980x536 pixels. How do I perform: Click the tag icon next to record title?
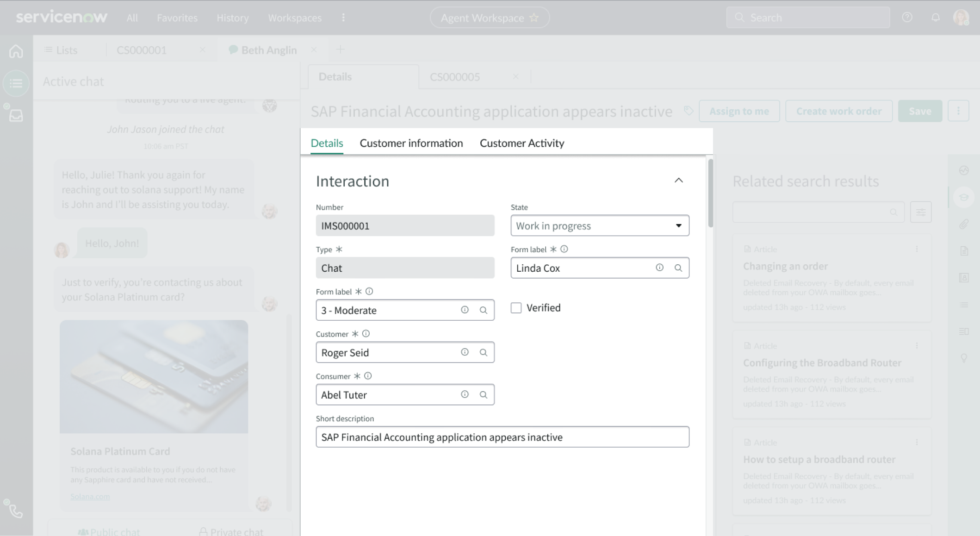[688, 111]
